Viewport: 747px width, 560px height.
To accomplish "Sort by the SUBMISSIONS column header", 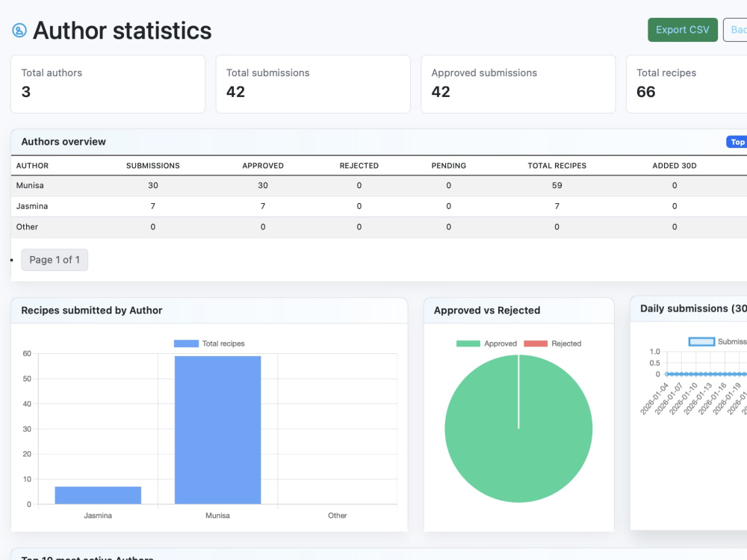I will coord(153,166).
